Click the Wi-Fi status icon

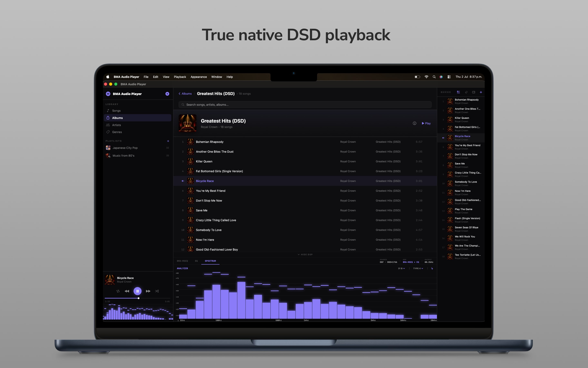point(427,77)
